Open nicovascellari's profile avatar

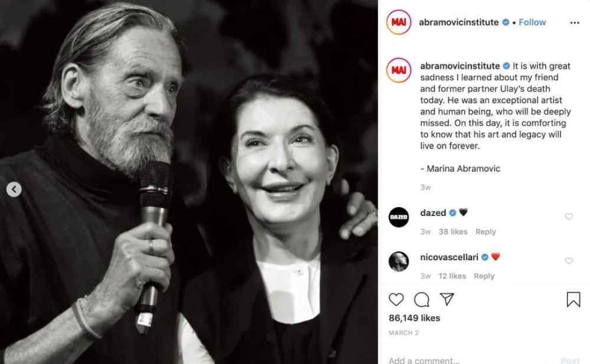point(398,261)
